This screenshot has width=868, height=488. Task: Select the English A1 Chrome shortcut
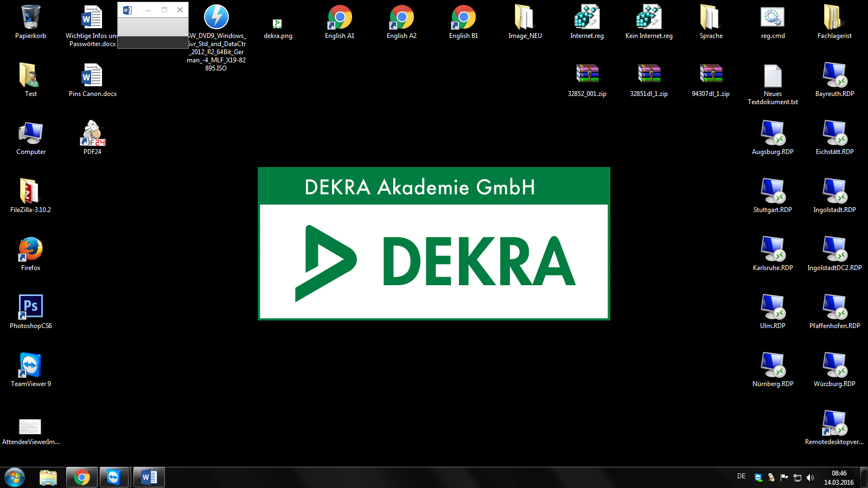(340, 18)
